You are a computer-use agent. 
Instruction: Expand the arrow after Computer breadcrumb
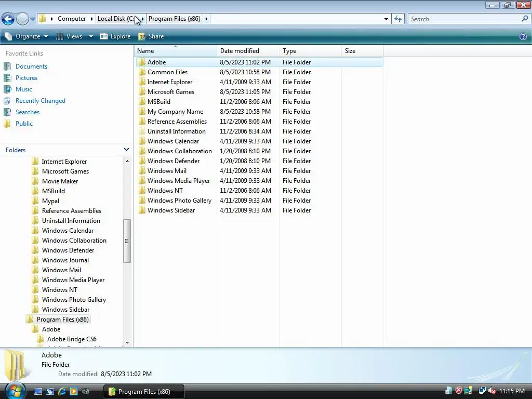point(91,19)
